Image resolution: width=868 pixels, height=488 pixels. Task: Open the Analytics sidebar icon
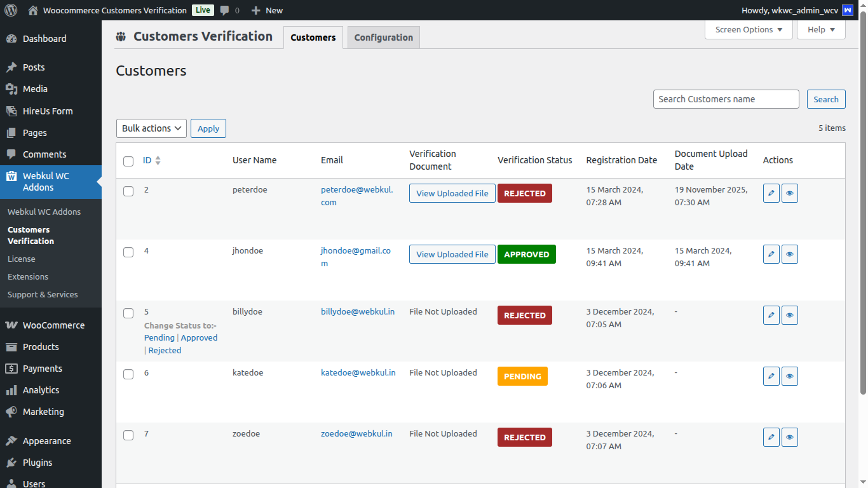pos(13,390)
